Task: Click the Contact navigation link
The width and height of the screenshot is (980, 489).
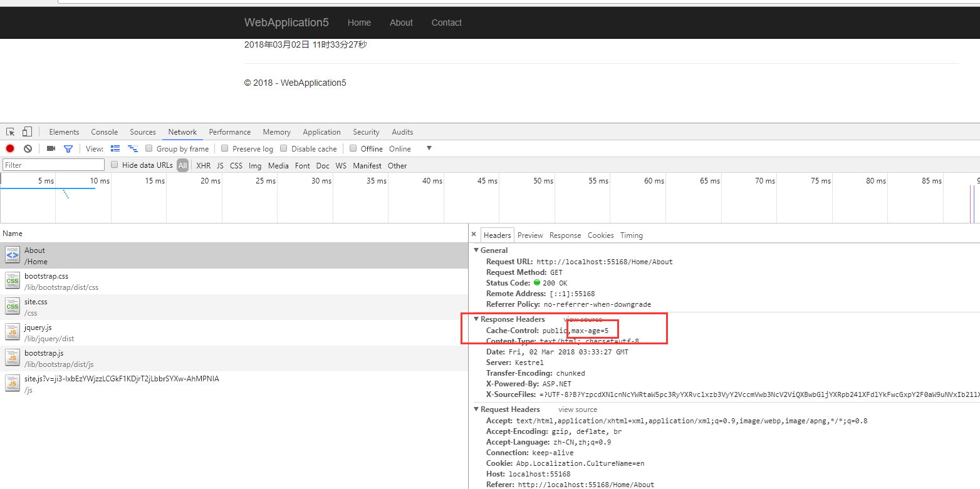Action: [446, 23]
